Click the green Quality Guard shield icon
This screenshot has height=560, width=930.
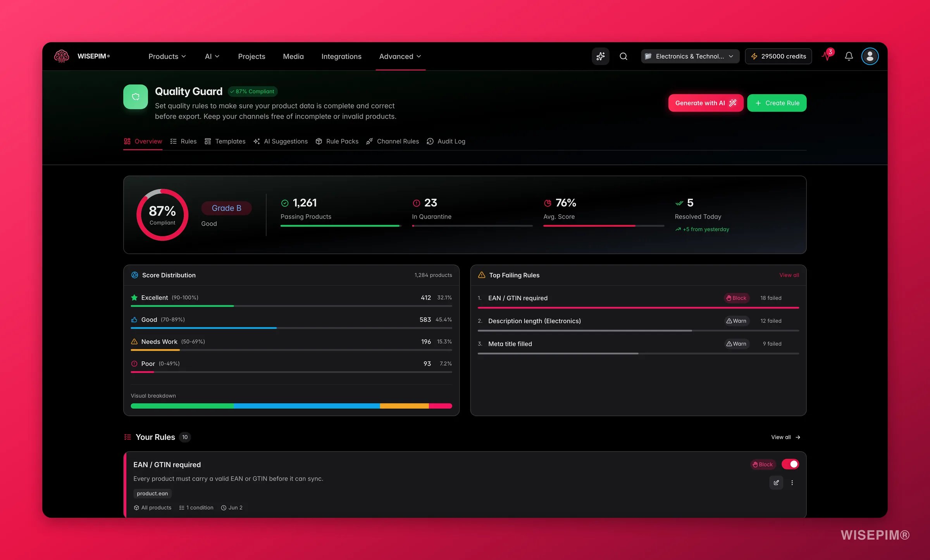136,97
